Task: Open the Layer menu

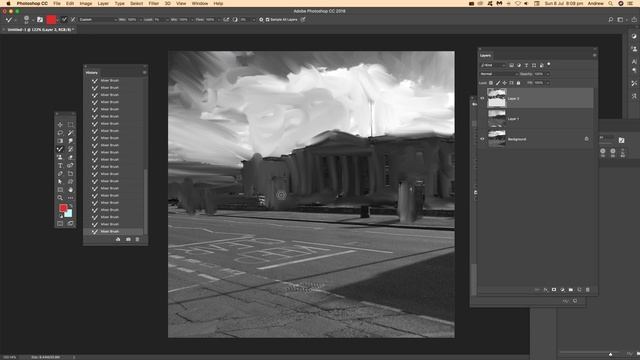Action: pyautogui.click(x=103, y=3)
